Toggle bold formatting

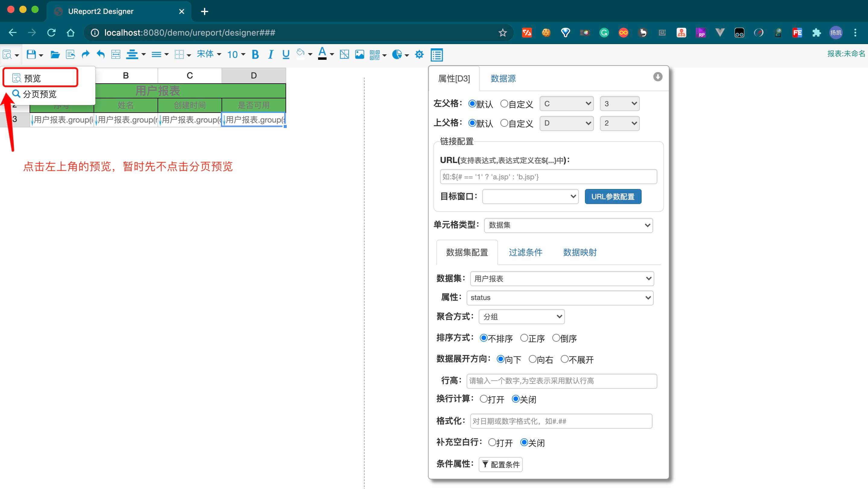coord(255,54)
